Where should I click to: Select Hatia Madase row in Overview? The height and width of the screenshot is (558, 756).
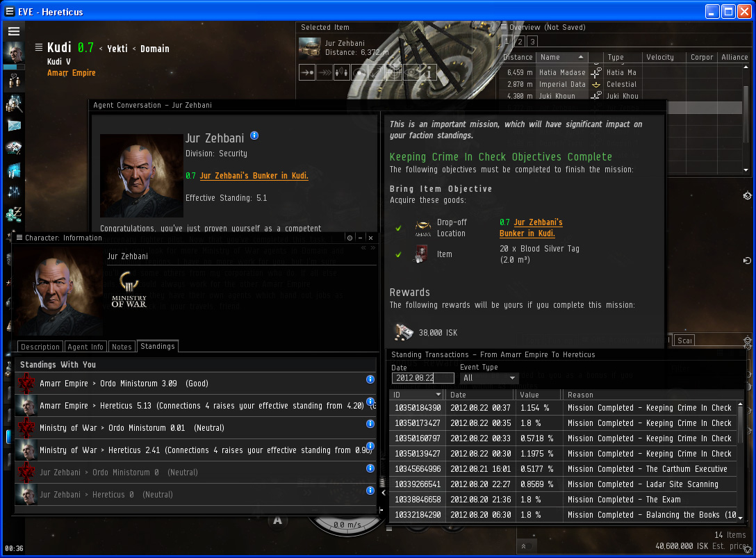click(620, 72)
